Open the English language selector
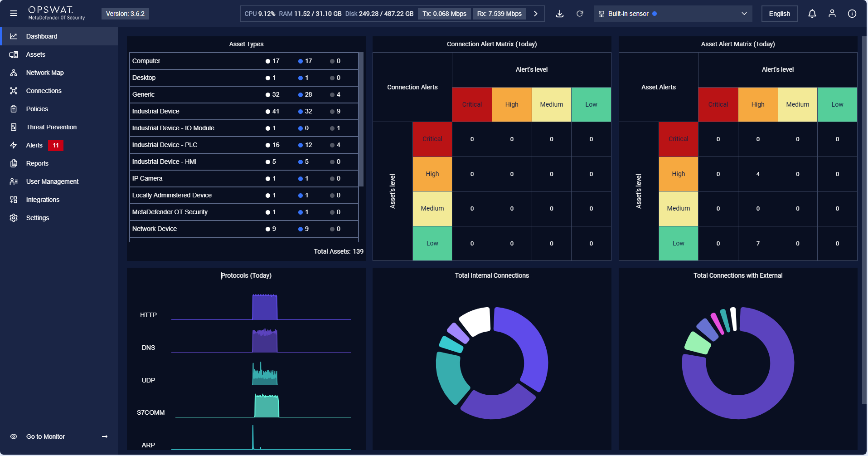The height and width of the screenshot is (456, 868). point(779,14)
